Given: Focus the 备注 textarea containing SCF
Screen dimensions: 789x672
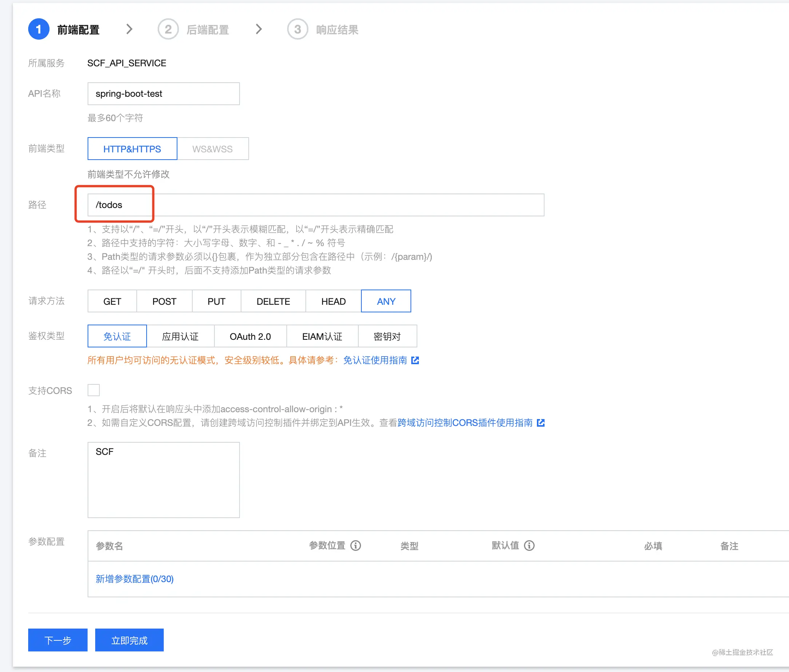Looking at the screenshot, I should [164, 480].
